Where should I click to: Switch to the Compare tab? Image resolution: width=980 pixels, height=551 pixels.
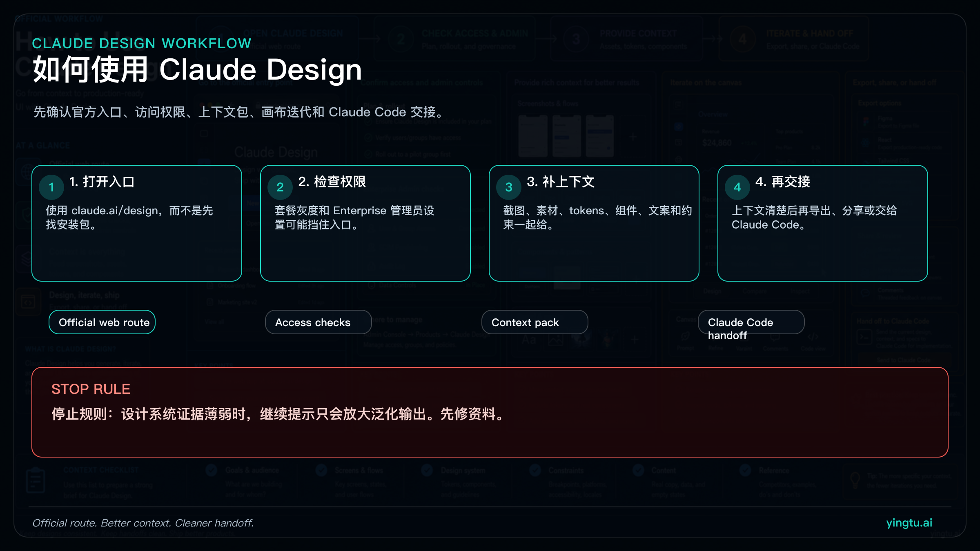pyautogui.click(x=755, y=291)
